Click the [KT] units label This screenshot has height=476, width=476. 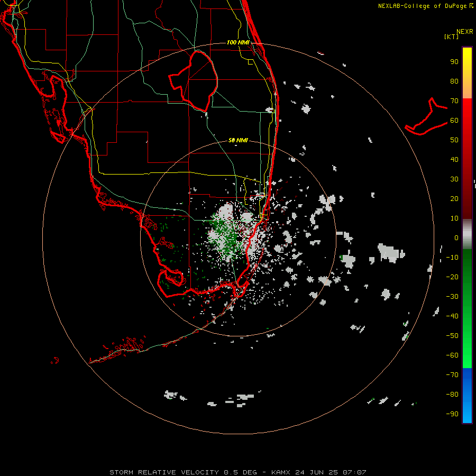pyautogui.click(x=451, y=36)
